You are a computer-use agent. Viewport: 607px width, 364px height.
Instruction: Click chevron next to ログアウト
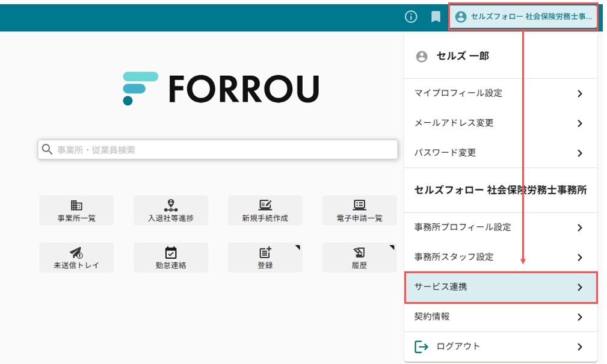pos(579,347)
